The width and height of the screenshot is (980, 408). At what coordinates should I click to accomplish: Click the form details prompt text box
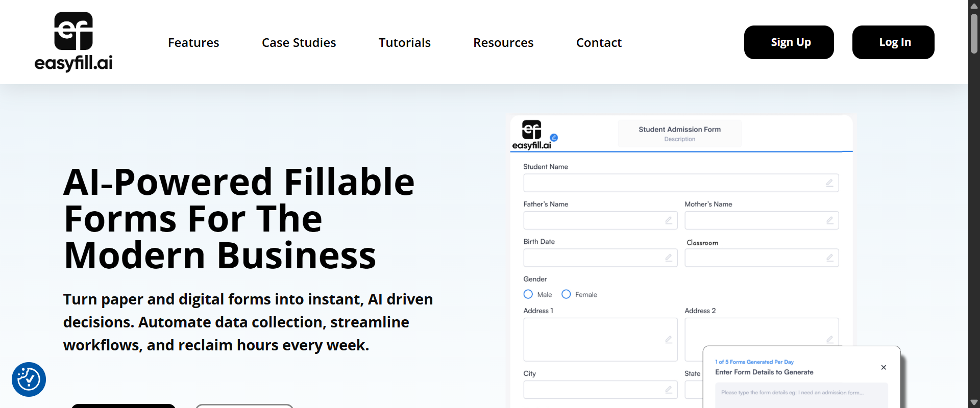(x=801, y=395)
